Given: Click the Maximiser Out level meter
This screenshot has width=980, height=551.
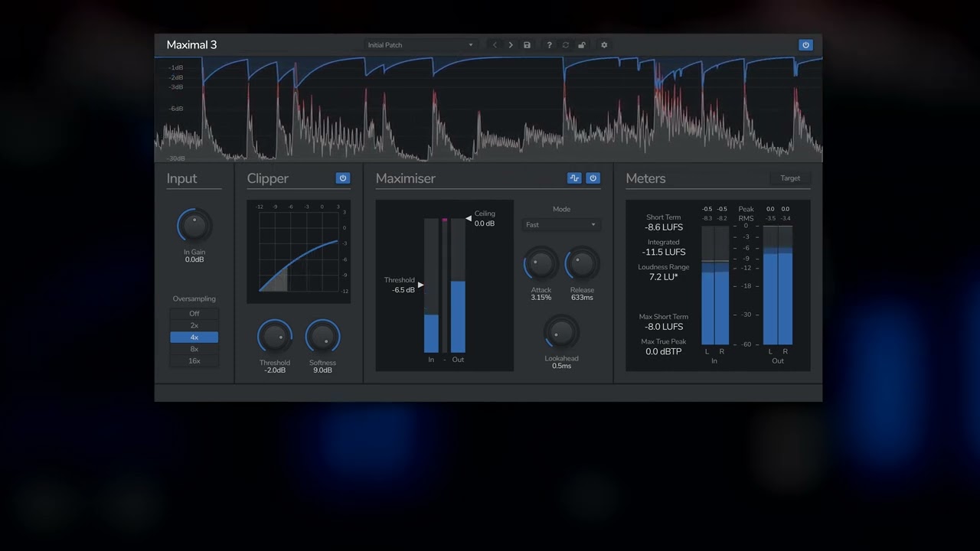Looking at the screenshot, I should click(458, 285).
